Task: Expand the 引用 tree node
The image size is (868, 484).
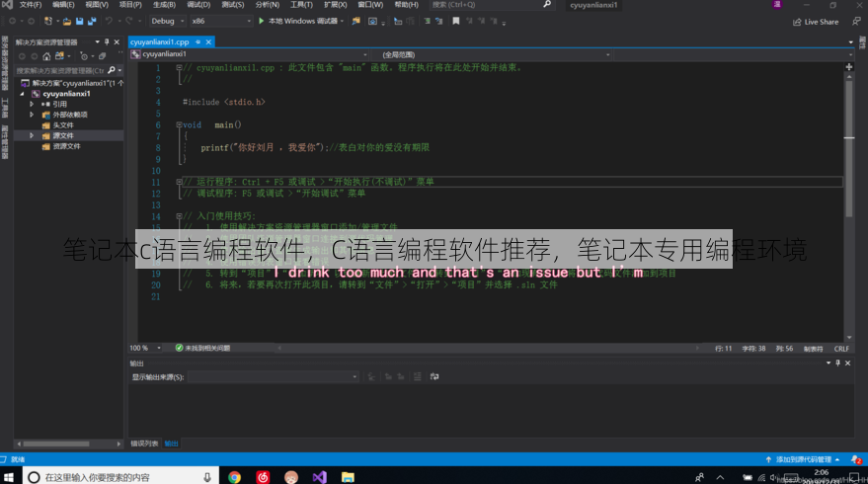Action: (32, 104)
